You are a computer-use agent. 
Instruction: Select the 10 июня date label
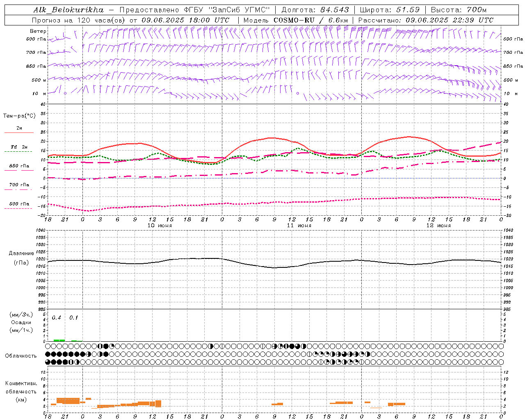pos(160,225)
